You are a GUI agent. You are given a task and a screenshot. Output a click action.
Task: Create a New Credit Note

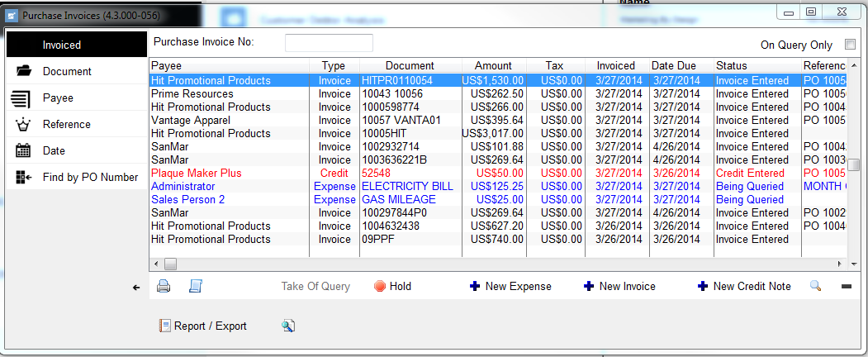coord(752,286)
